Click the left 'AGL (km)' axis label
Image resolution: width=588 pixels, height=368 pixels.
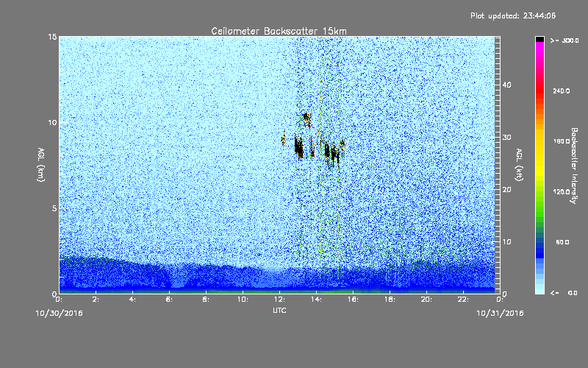(x=41, y=164)
